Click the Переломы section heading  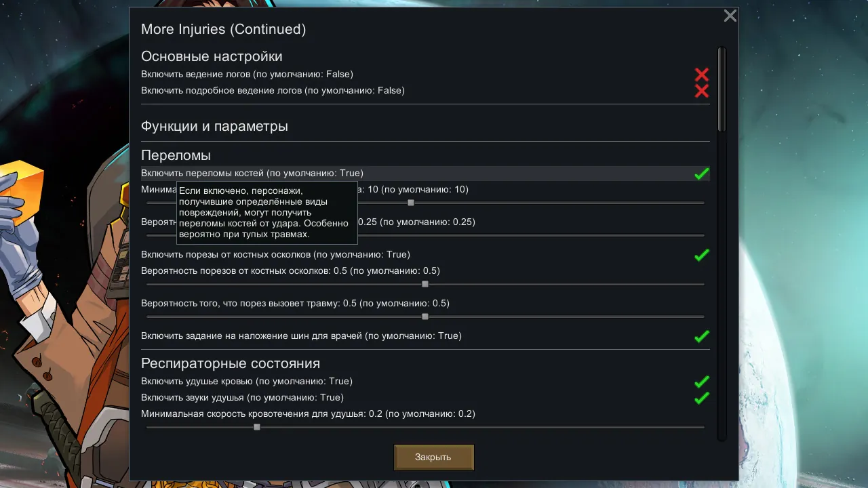click(x=176, y=156)
